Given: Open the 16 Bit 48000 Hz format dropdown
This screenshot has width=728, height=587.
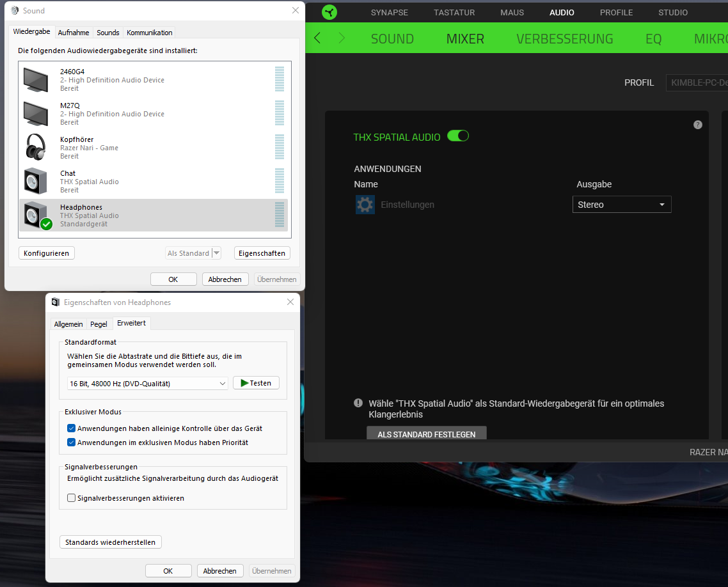Looking at the screenshot, I should pyautogui.click(x=148, y=383).
